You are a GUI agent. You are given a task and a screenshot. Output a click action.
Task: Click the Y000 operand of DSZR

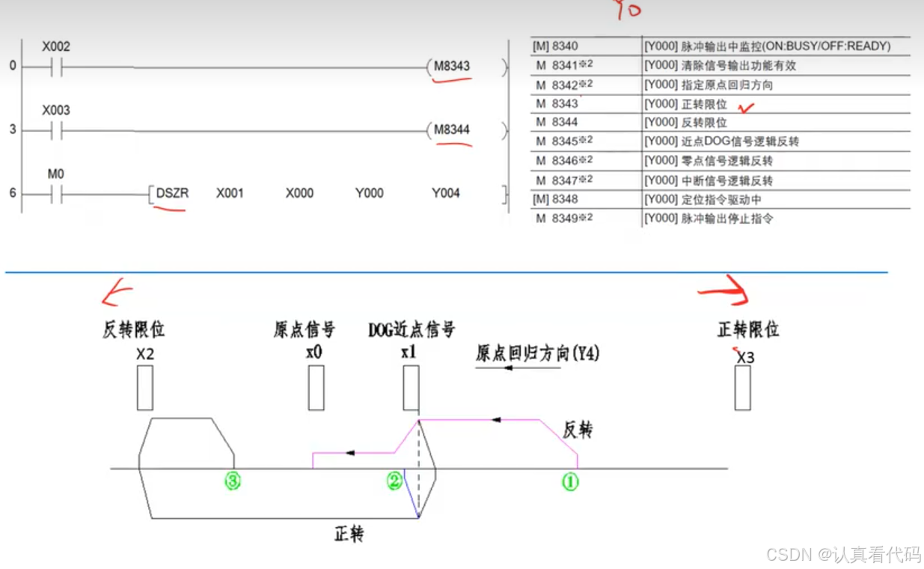(369, 193)
